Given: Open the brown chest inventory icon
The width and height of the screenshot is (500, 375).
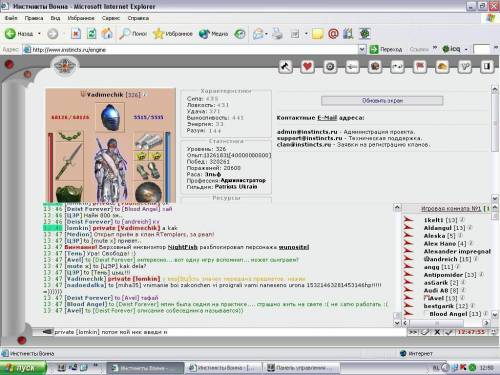Looking at the screenshot, I should coord(375,67).
